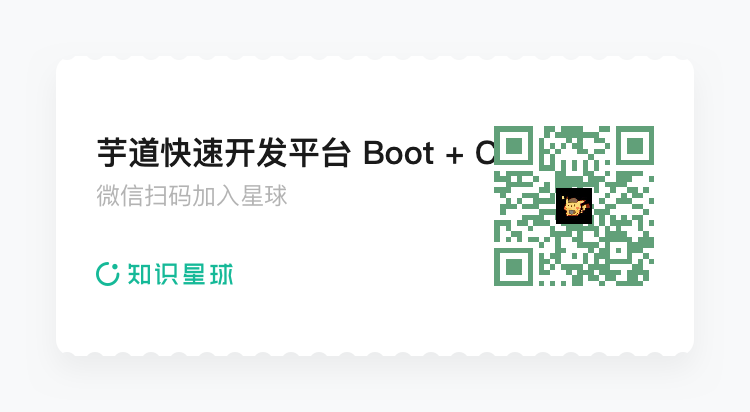Screen dimensions: 750x412
Task: Click the plus sign in the title
Action: pos(454,155)
